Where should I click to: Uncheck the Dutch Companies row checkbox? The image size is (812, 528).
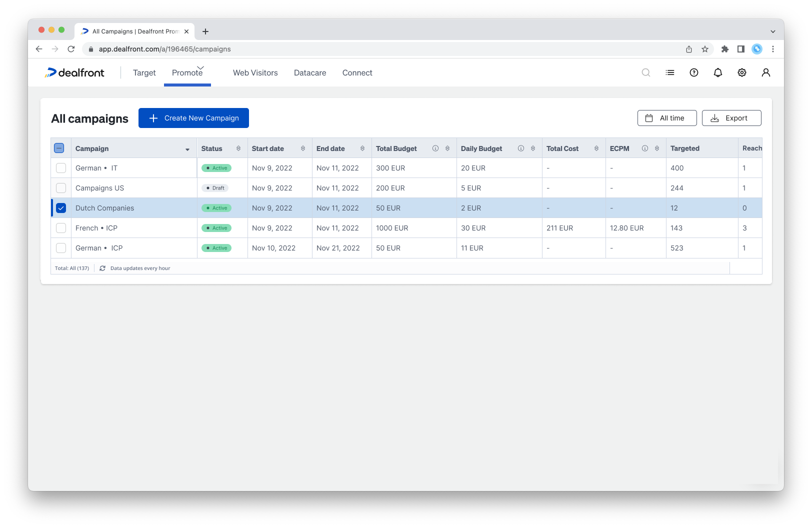point(61,208)
